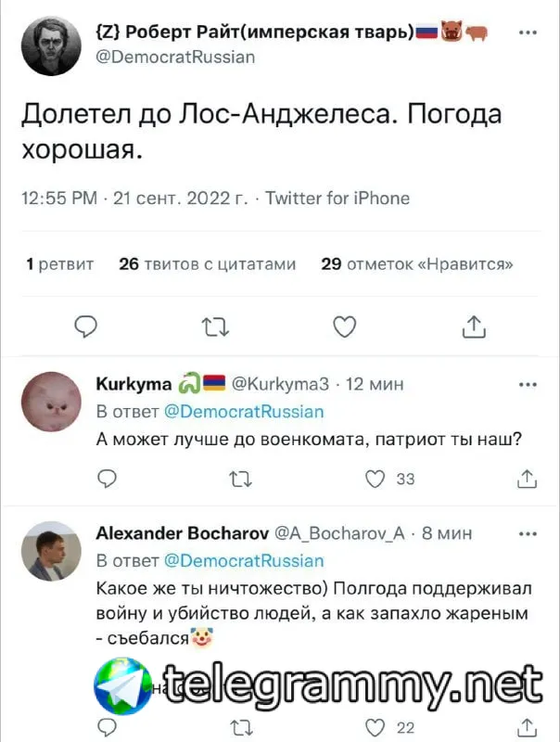
Task: View the 29 likes list
Action: (x=416, y=263)
